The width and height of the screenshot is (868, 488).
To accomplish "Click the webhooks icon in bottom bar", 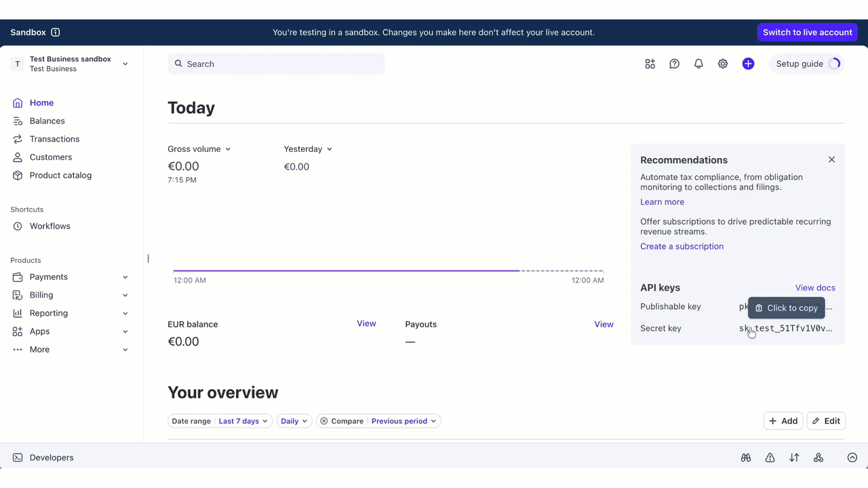I will [818, 457].
